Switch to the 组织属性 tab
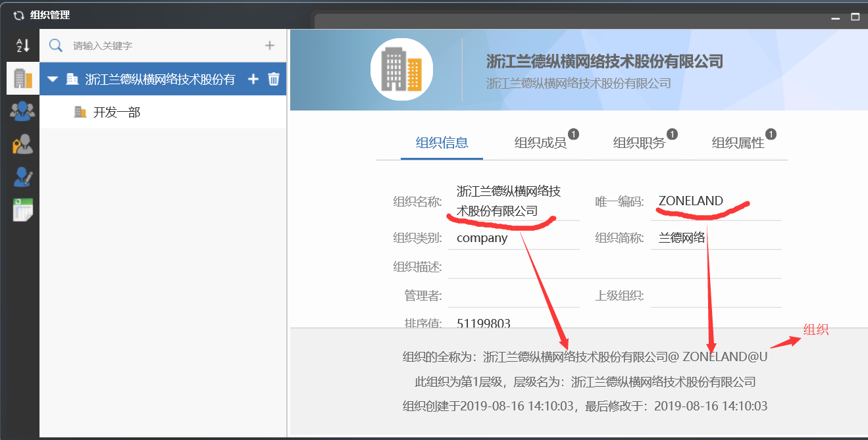This screenshot has height=440, width=868. [x=738, y=143]
